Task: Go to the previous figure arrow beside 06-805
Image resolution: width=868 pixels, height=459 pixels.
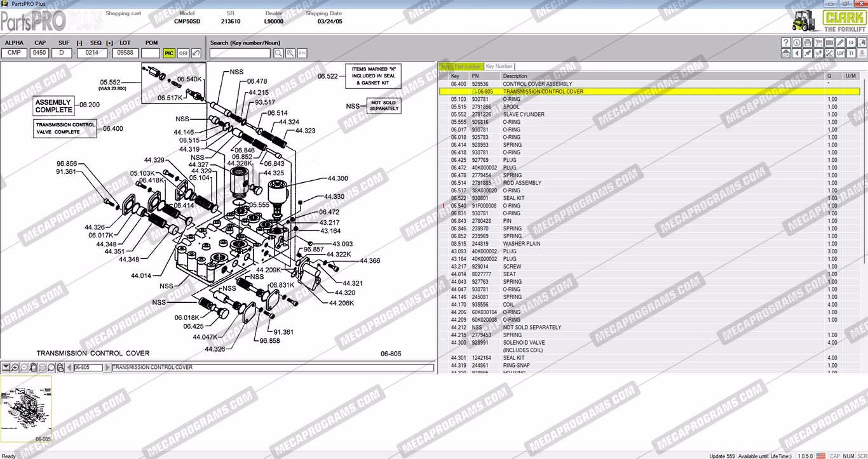Action: [69, 368]
